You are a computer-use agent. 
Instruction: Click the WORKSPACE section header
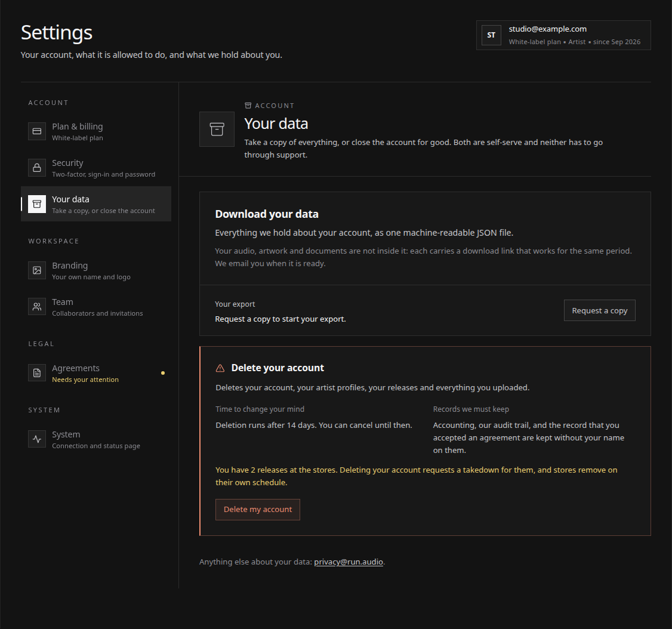pyautogui.click(x=54, y=241)
